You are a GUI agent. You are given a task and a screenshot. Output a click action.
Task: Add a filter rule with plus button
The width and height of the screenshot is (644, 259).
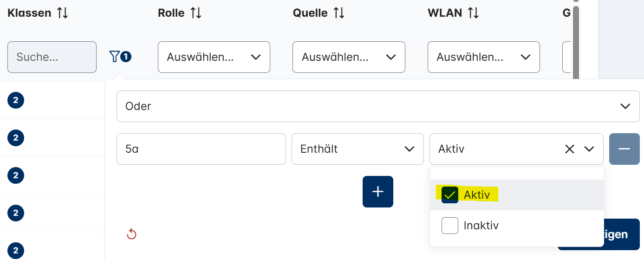[378, 192]
